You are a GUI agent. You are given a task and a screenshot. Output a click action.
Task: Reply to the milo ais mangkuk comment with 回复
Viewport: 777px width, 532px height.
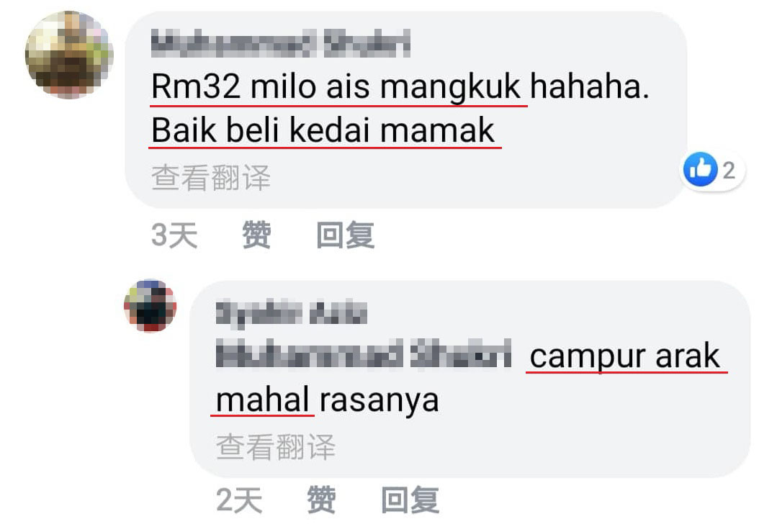(346, 235)
